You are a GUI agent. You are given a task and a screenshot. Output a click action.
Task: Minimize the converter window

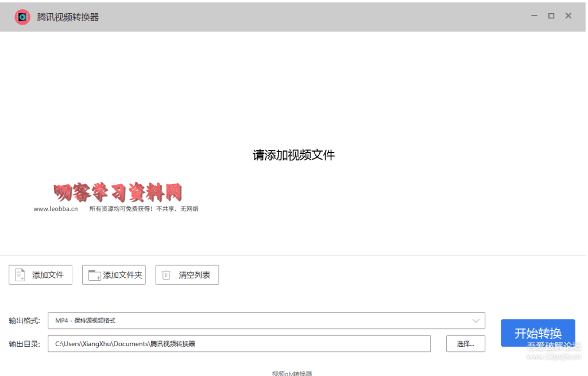(534, 16)
